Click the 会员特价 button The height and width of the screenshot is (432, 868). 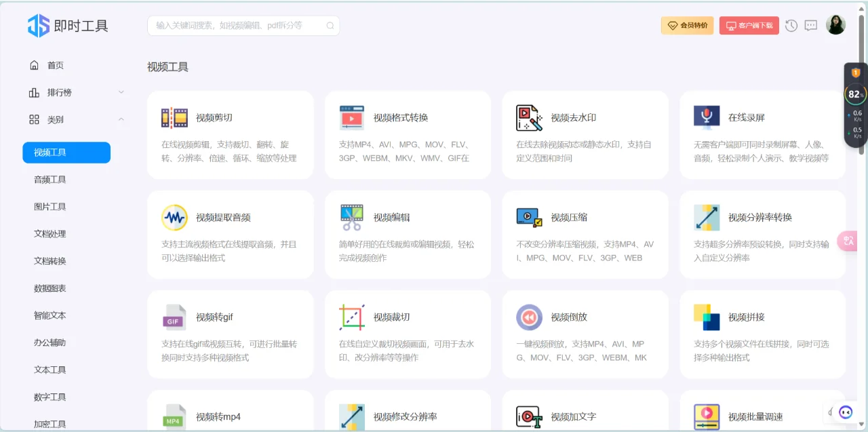click(x=687, y=26)
